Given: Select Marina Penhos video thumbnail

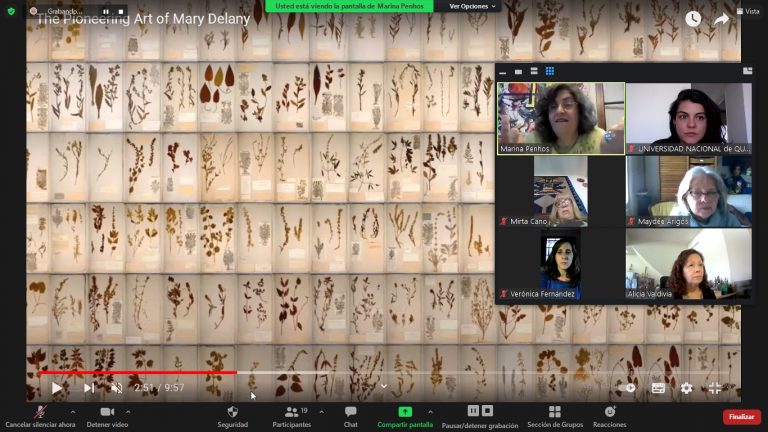Looking at the screenshot, I should pyautogui.click(x=561, y=118).
